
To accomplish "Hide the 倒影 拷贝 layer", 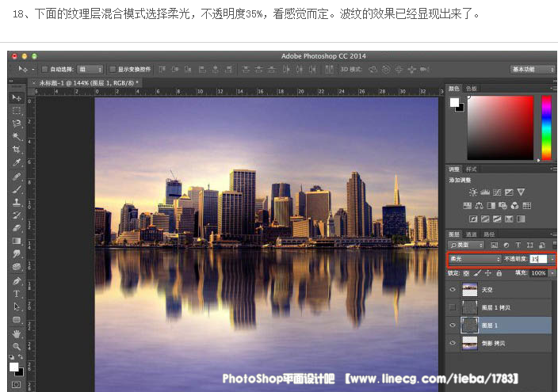I will 453,343.
